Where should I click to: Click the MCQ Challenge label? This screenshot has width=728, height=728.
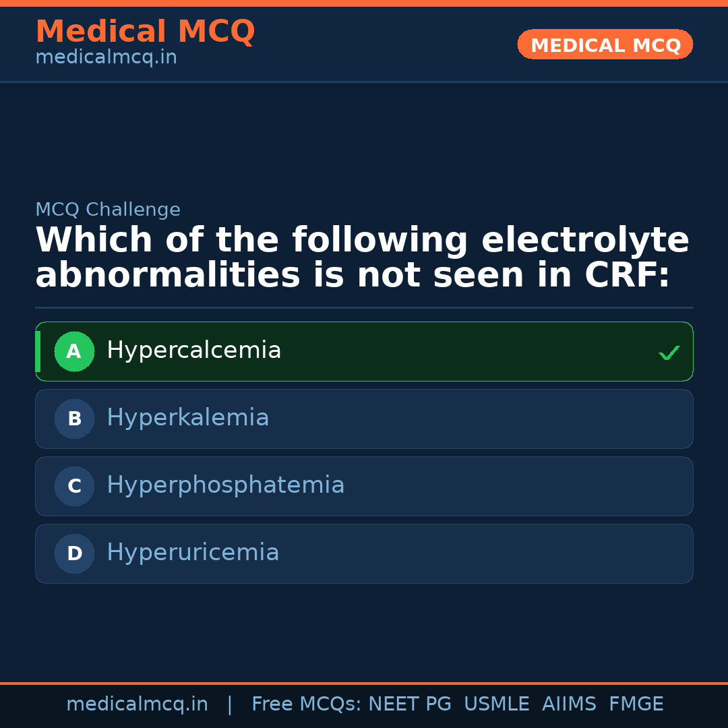pyautogui.click(x=108, y=210)
